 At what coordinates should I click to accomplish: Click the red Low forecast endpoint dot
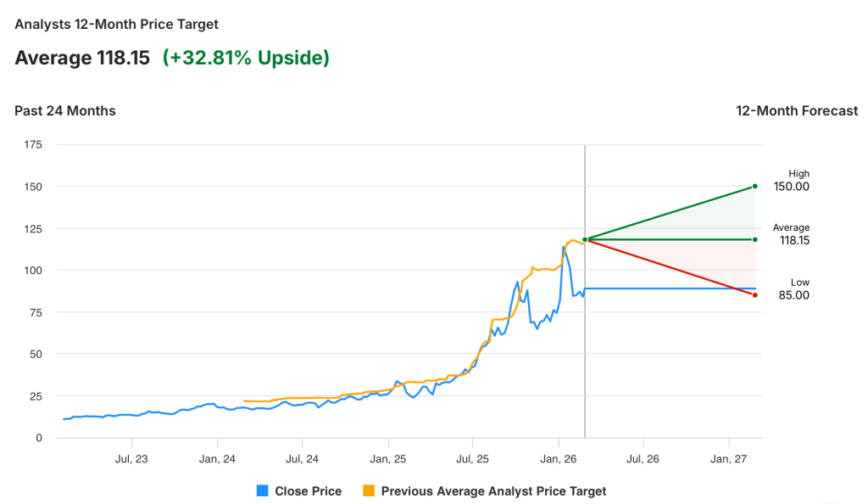(754, 294)
